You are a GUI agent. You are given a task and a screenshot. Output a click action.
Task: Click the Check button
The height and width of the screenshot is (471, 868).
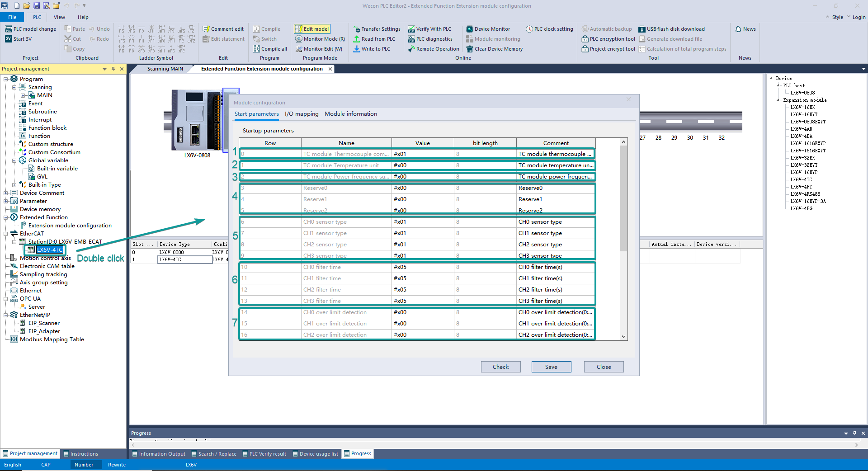click(x=500, y=367)
